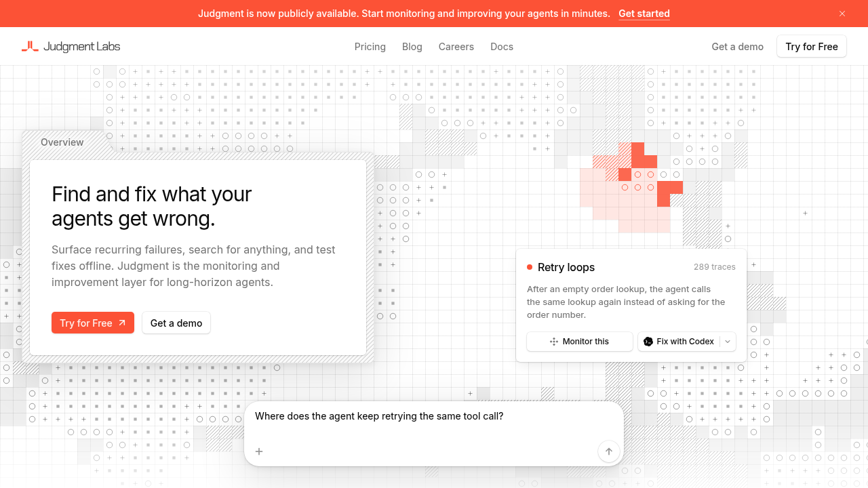Click the "After an empty order lookup" description
The image size is (868, 488).
tap(627, 302)
